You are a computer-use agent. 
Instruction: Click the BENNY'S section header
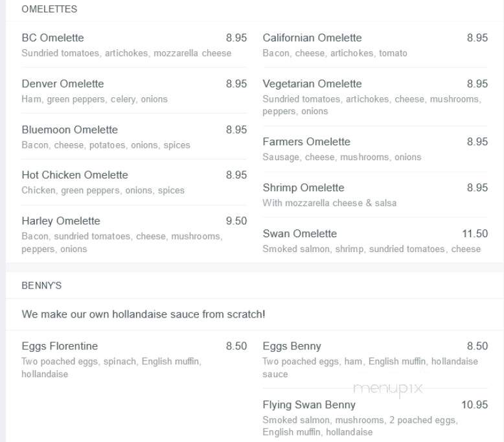41,285
